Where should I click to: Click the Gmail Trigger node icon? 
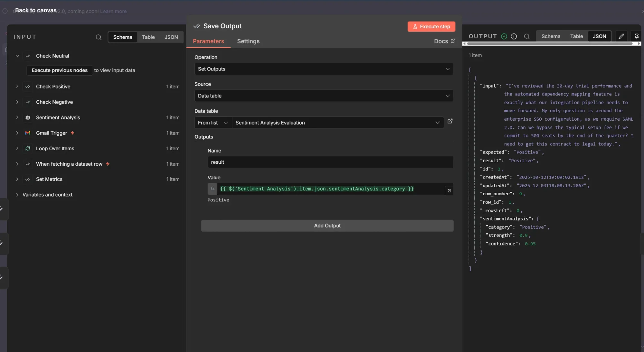(28, 133)
